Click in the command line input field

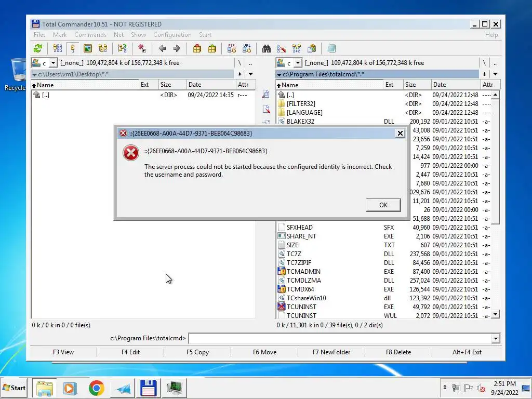pyautogui.click(x=340, y=339)
